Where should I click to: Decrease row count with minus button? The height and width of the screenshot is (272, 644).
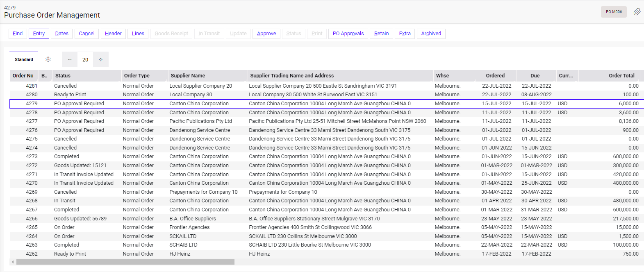pos(70,59)
